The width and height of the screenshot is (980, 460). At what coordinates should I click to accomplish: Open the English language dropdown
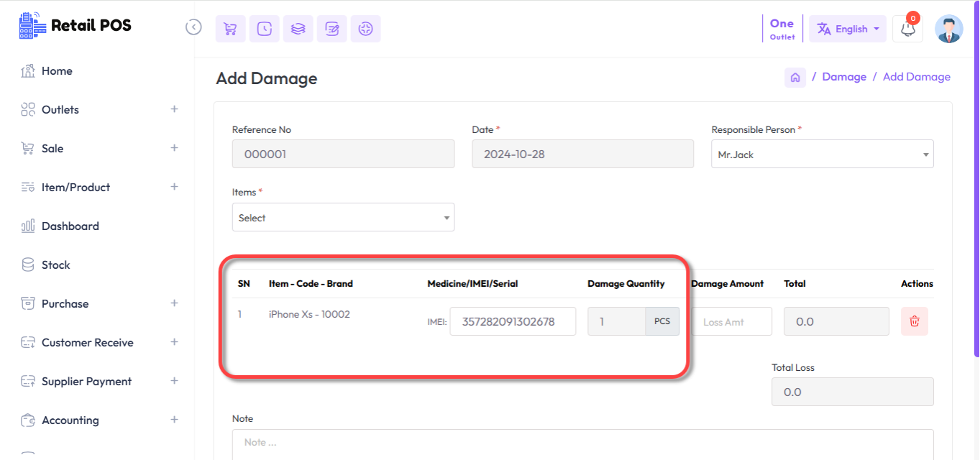(847, 29)
